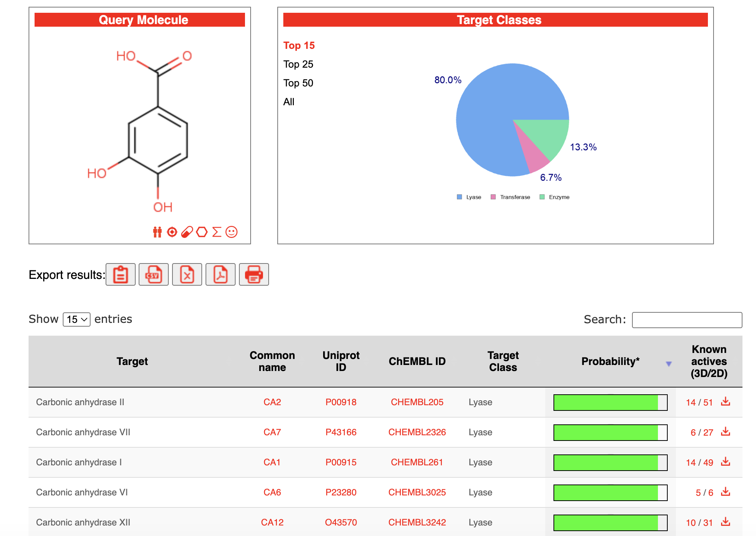The height and width of the screenshot is (536, 756).
Task: Download known actives for Carbonic anhydrase II
Action: [726, 402]
